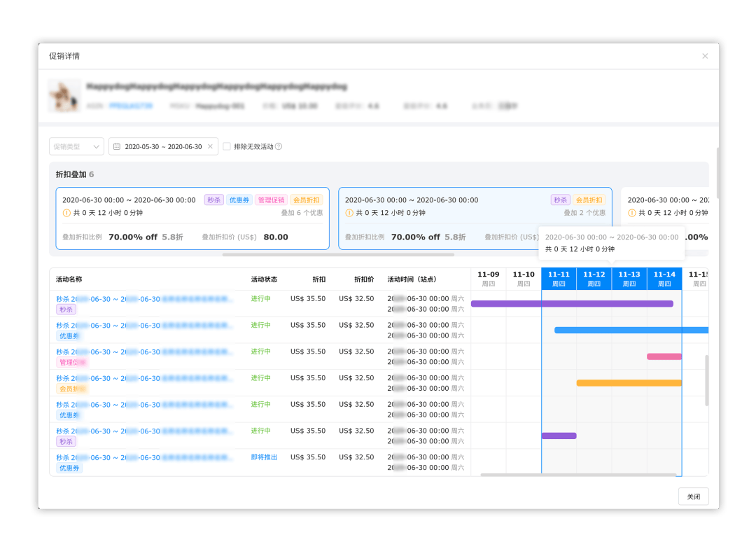Enable the 排除无效活动 checkbox
The image size is (756, 542).
(227, 146)
